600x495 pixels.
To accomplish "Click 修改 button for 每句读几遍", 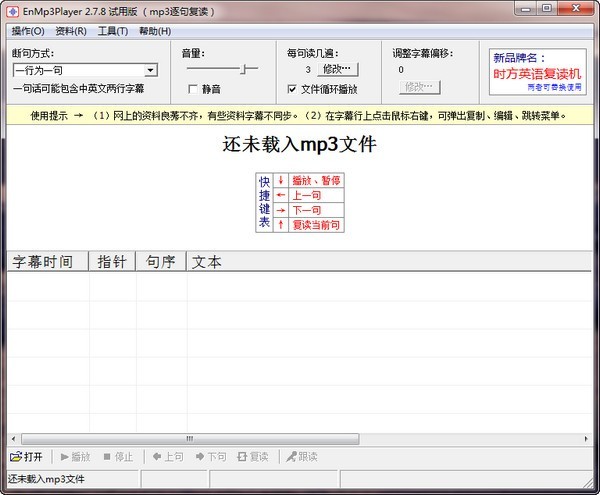I will pos(338,69).
